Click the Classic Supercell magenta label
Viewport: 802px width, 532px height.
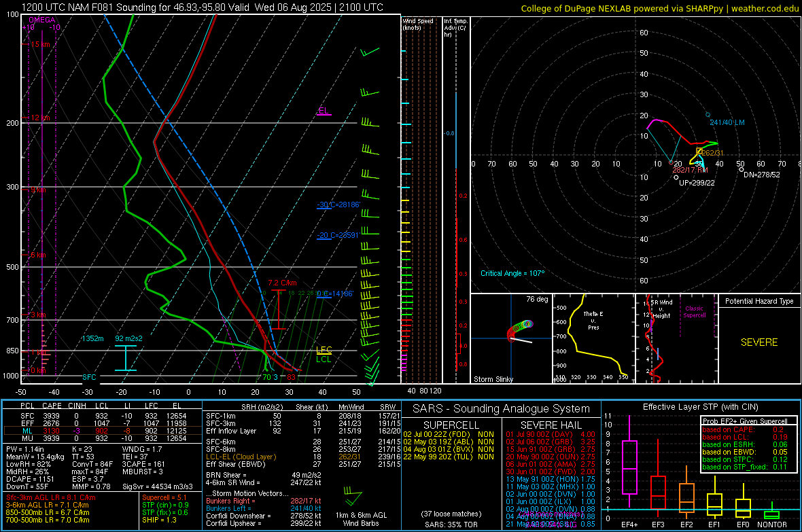(694, 312)
